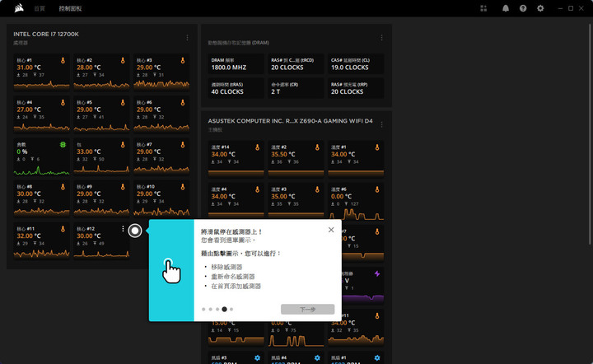
Task: Click the purple lightning voltage icon
Action: (377, 273)
